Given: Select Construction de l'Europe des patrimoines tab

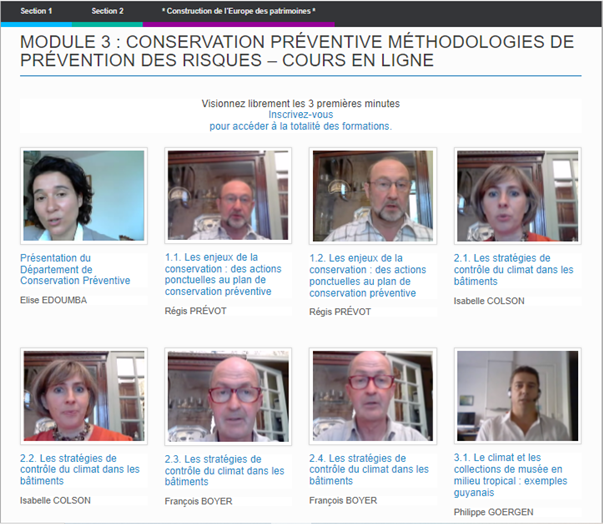Looking at the screenshot, I should click(238, 11).
